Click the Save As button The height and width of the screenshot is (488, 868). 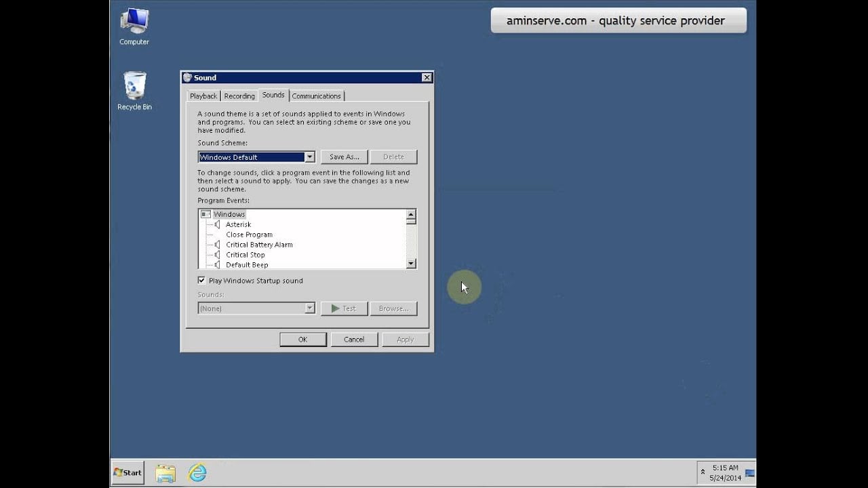[344, 157]
